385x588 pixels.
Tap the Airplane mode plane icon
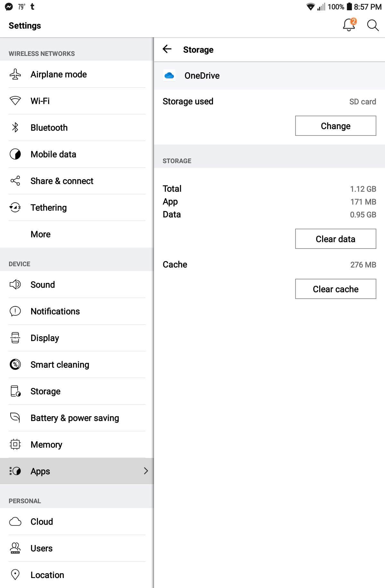point(15,74)
